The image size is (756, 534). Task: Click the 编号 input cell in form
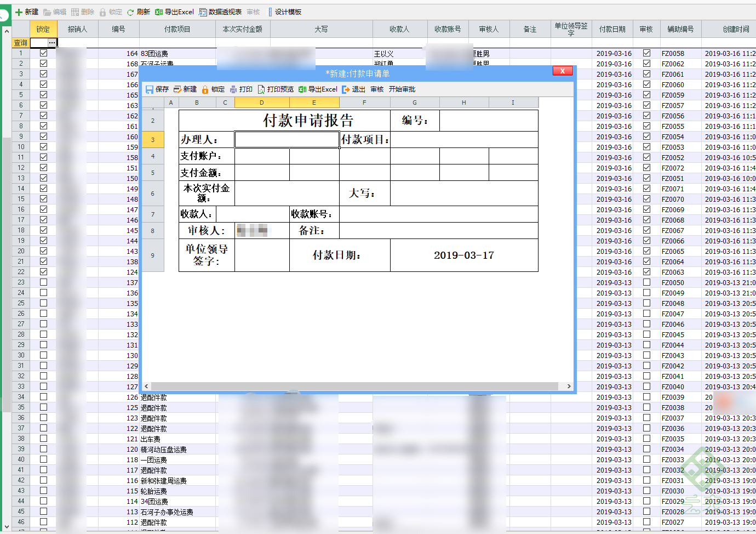coord(489,121)
